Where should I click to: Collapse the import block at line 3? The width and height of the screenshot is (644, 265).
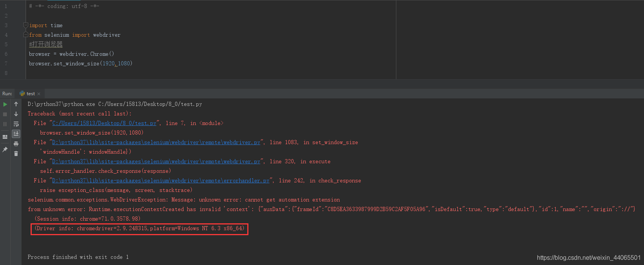[26, 25]
